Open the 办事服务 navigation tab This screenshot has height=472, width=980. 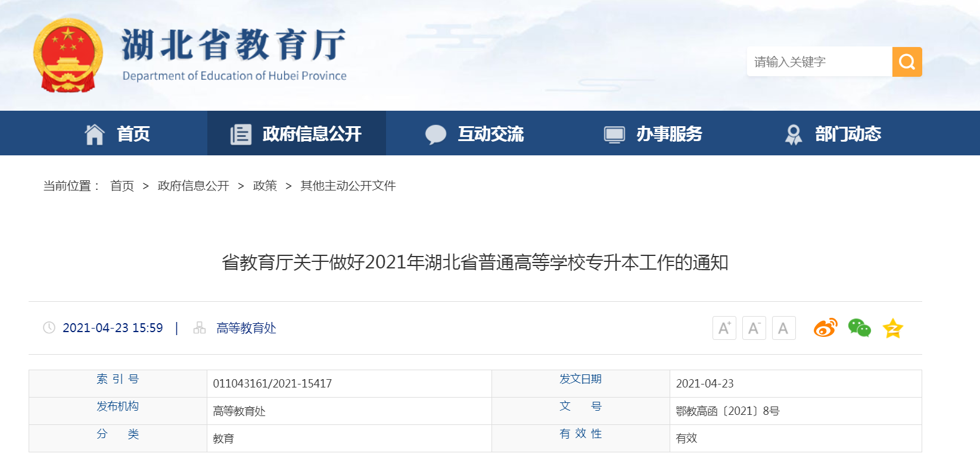click(654, 133)
